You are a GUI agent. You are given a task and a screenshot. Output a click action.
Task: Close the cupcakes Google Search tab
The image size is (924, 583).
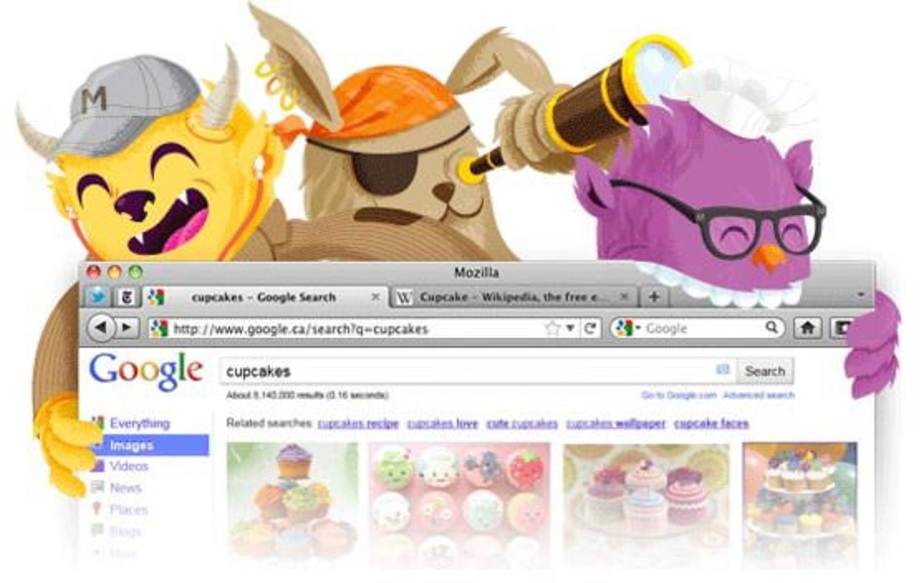click(x=376, y=297)
